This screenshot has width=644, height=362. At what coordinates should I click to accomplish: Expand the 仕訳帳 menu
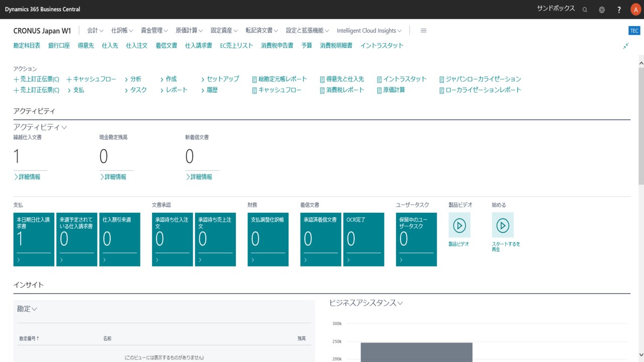[122, 31]
